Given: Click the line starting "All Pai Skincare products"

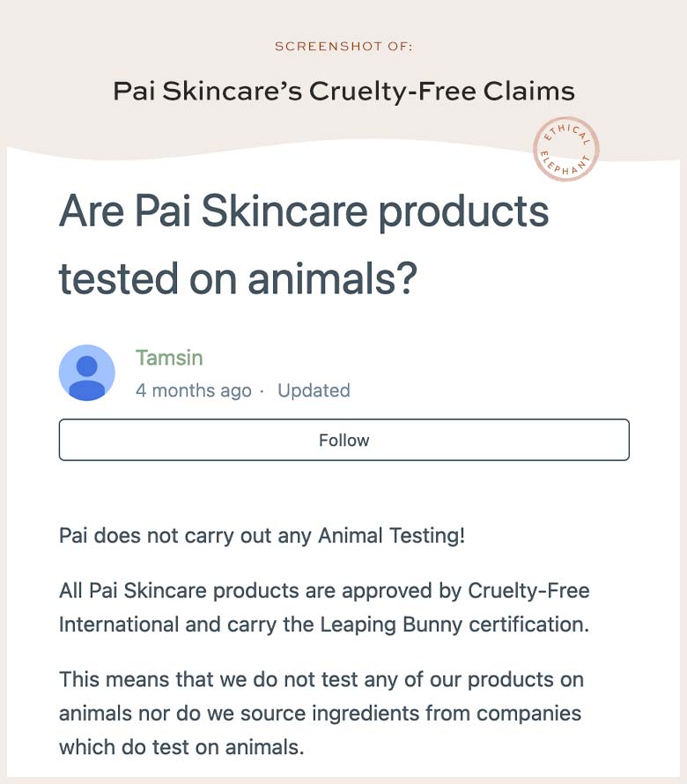Looking at the screenshot, I should [x=324, y=591].
